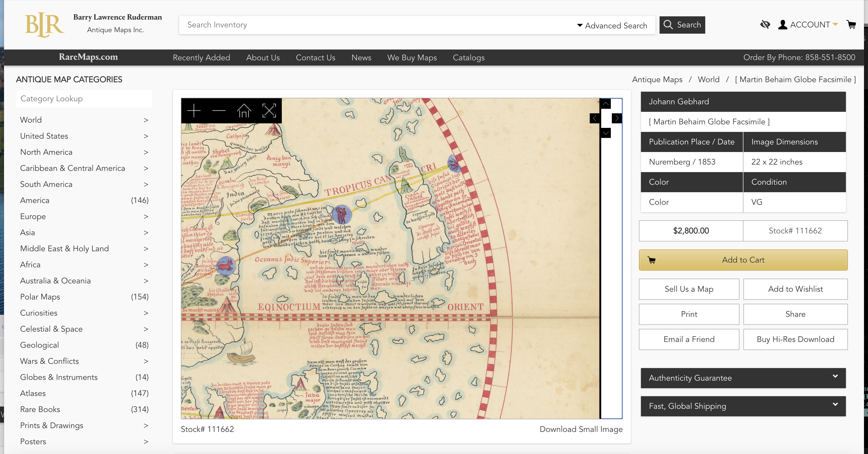Zoom out on the map viewer
This screenshot has height=454, width=868.
click(x=219, y=111)
